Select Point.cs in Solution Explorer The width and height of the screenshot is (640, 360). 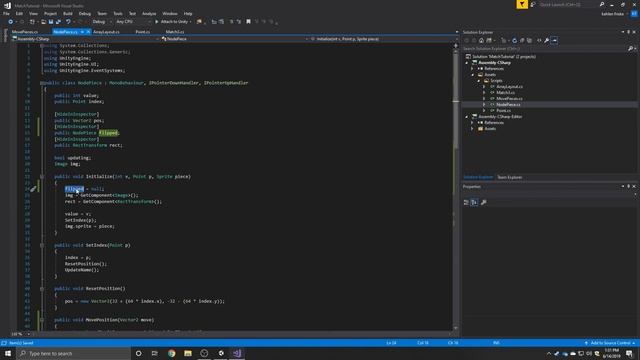503,111
